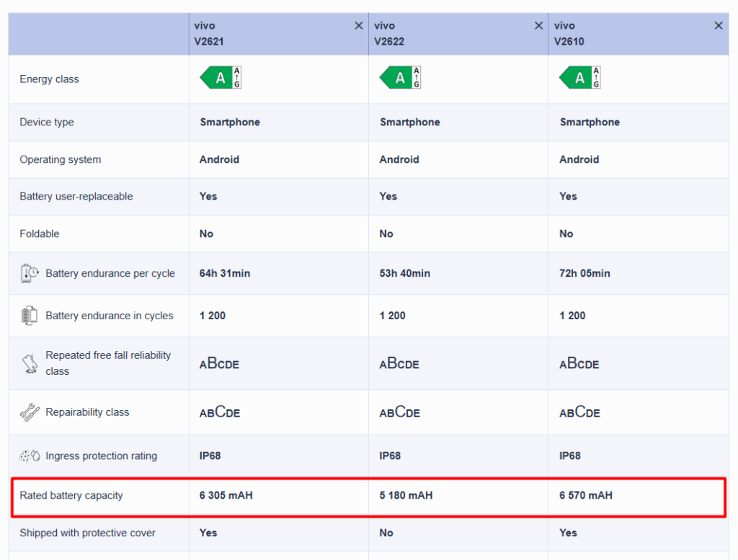Click V2622 foldable 'No' value

coord(386,234)
